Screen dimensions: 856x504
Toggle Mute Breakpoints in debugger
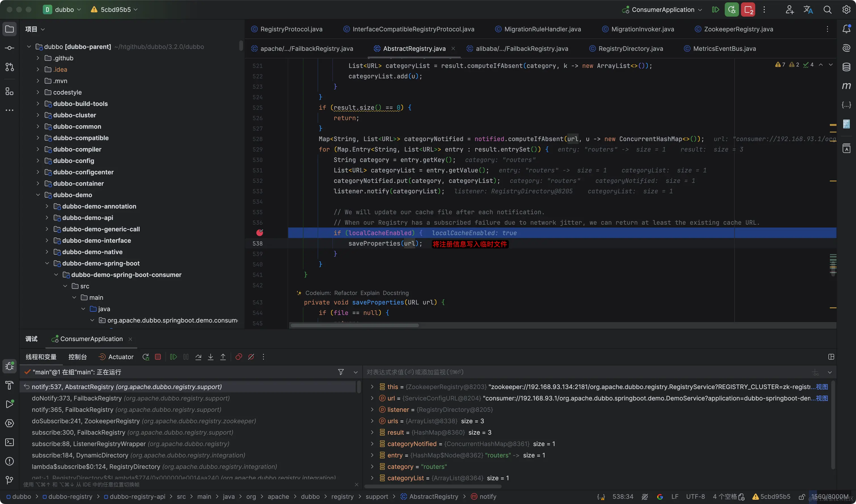pos(251,357)
